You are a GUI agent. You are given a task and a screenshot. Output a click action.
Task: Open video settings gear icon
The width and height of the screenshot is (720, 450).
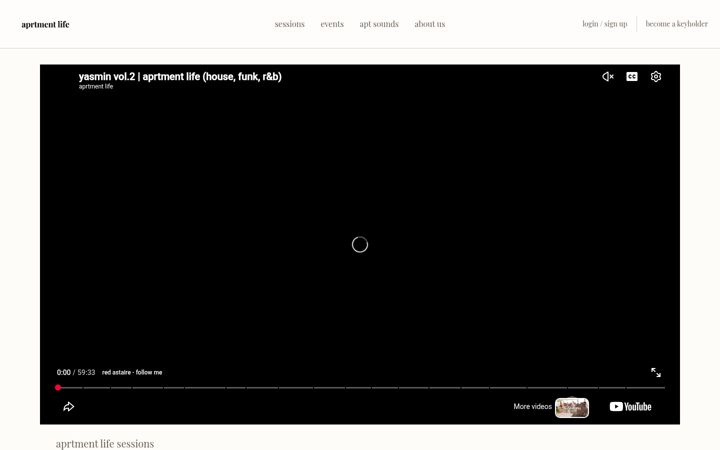[x=656, y=77]
